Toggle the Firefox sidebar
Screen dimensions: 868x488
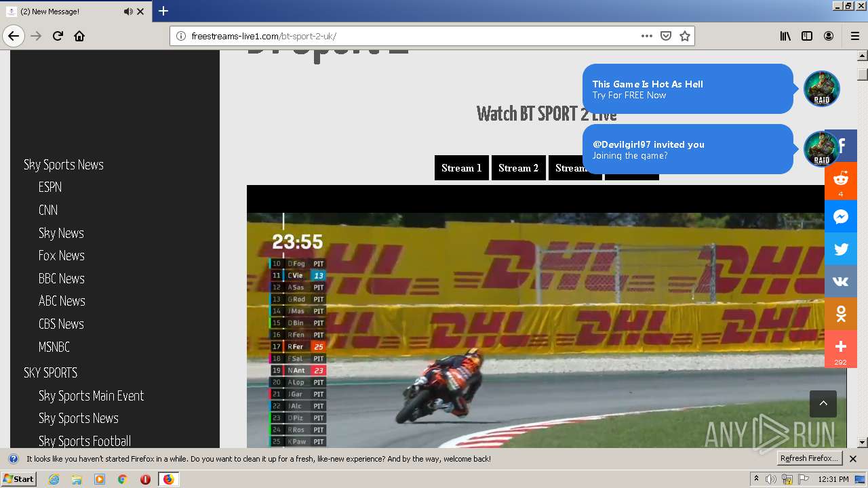[807, 36]
